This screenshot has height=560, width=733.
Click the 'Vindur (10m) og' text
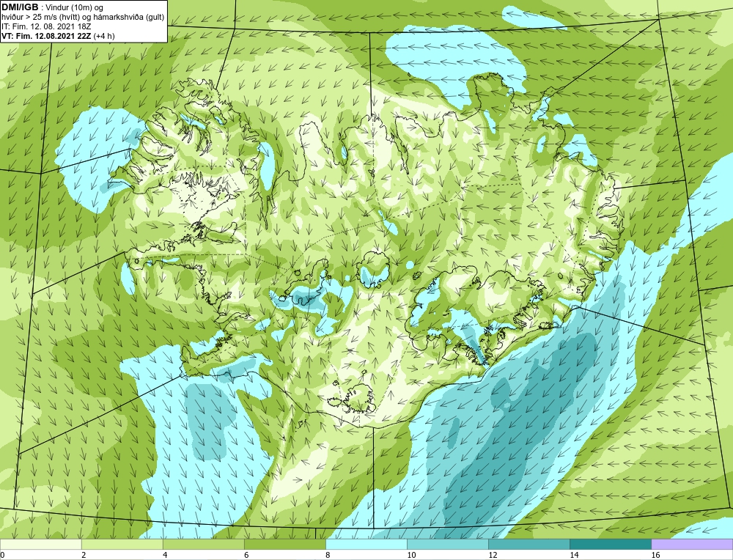[x=75, y=7]
